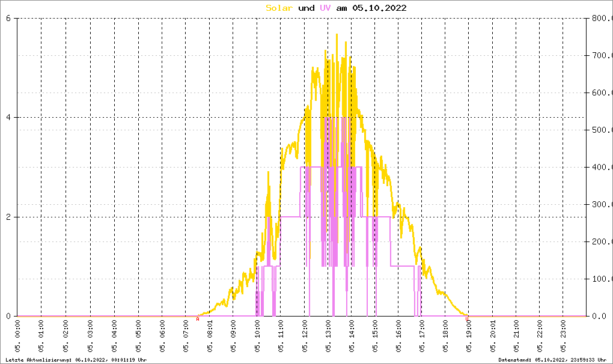The height and width of the screenshot is (364, 613).
Task: Click the "Letzte Aktualisierung" timestamp text
Action: click(x=76, y=360)
